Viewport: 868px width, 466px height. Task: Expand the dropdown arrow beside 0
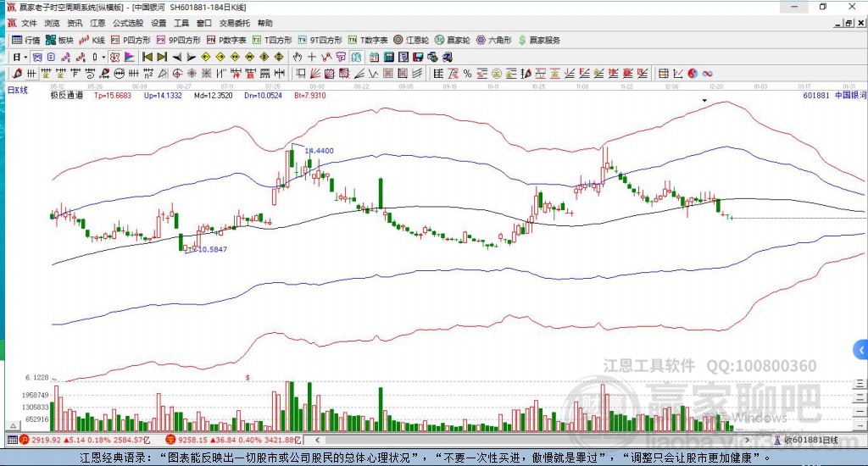point(103,57)
